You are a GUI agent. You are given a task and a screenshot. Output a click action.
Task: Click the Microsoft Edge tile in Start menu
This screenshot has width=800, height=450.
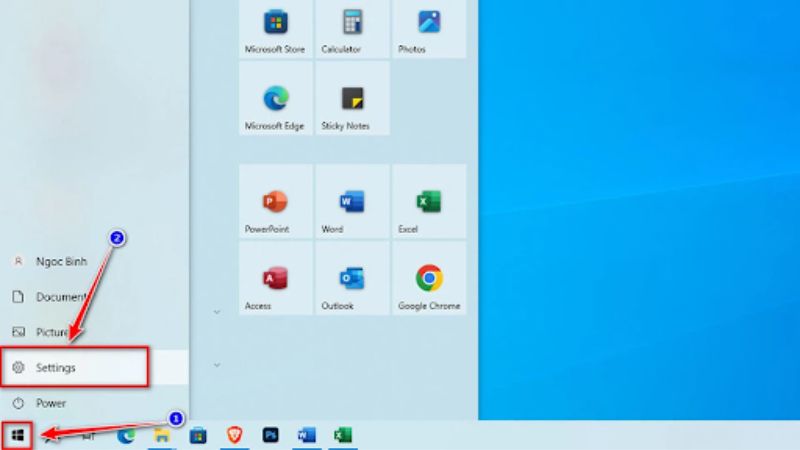point(275,105)
